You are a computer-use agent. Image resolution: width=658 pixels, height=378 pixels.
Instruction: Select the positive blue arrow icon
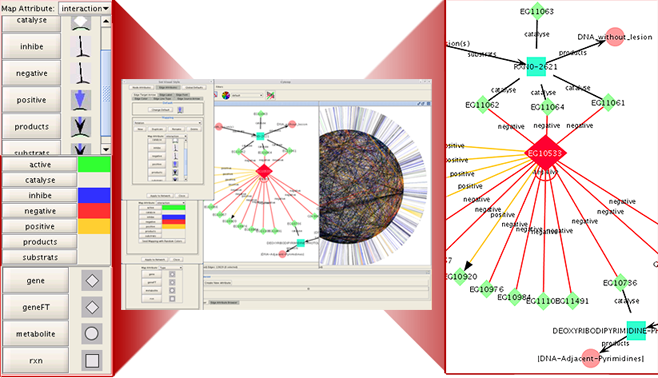point(80,100)
